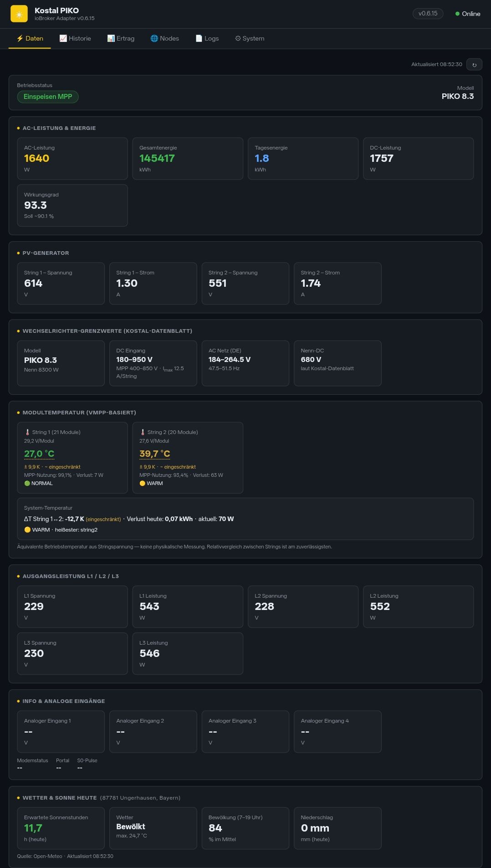491x868 pixels.
Task: Click the 27,0 °C temperature value
Action: pos(39,454)
